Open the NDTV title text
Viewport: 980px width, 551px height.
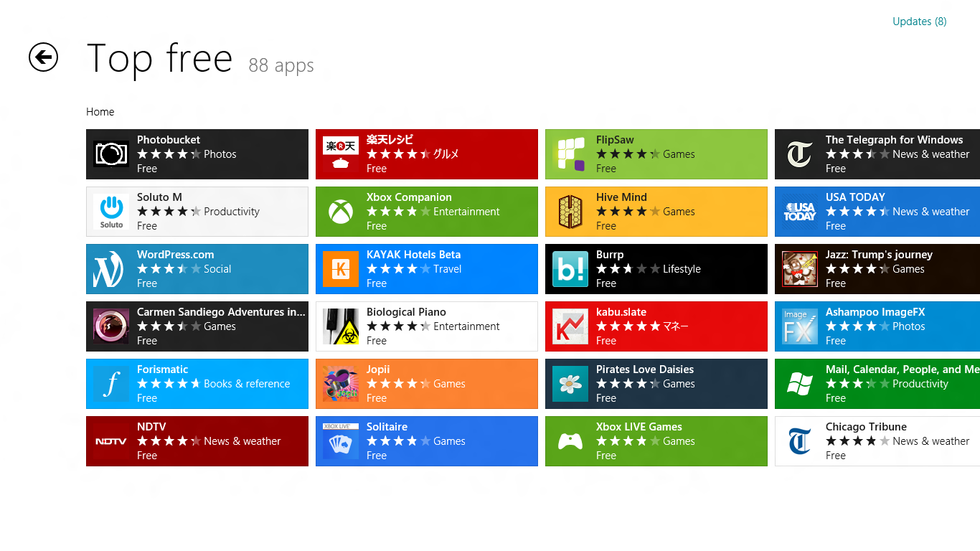(x=151, y=427)
